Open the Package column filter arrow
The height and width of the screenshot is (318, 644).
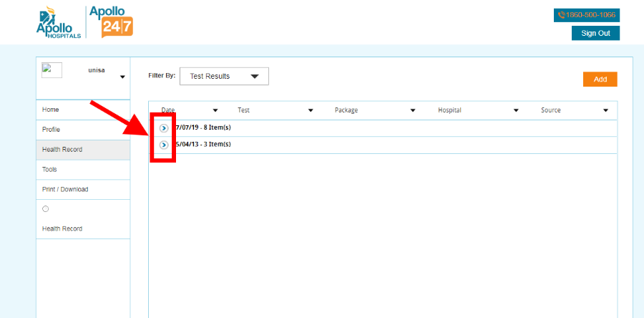click(413, 110)
